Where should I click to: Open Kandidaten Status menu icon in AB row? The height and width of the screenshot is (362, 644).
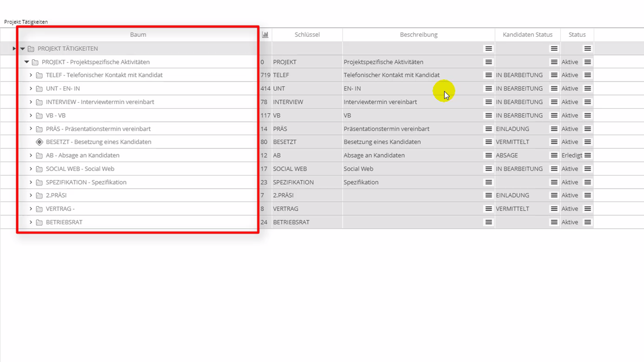click(x=554, y=155)
